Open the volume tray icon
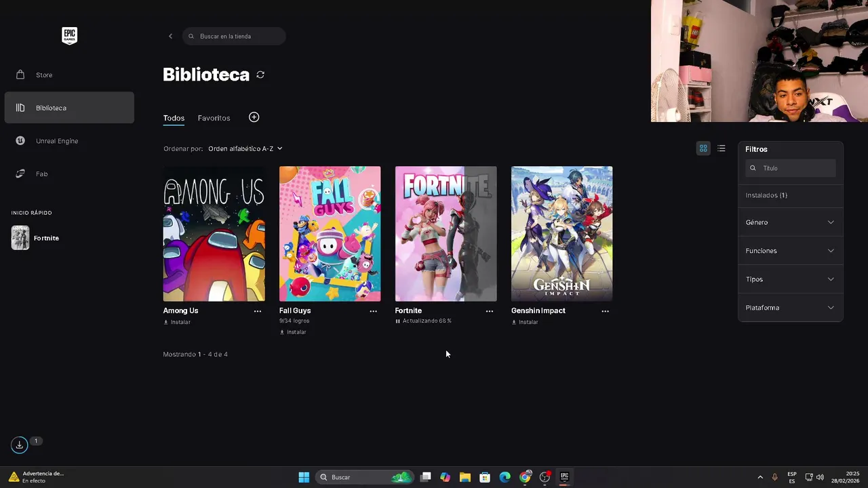This screenshot has width=868, height=488. coord(821,477)
